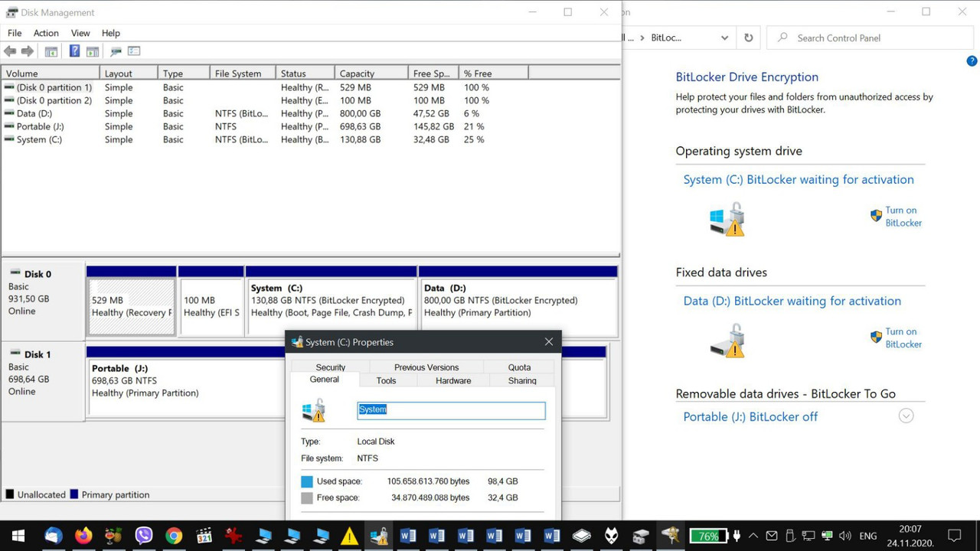Image resolution: width=980 pixels, height=551 pixels.
Task: Select the Portable (J:) volume row
Action: [311, 126]
